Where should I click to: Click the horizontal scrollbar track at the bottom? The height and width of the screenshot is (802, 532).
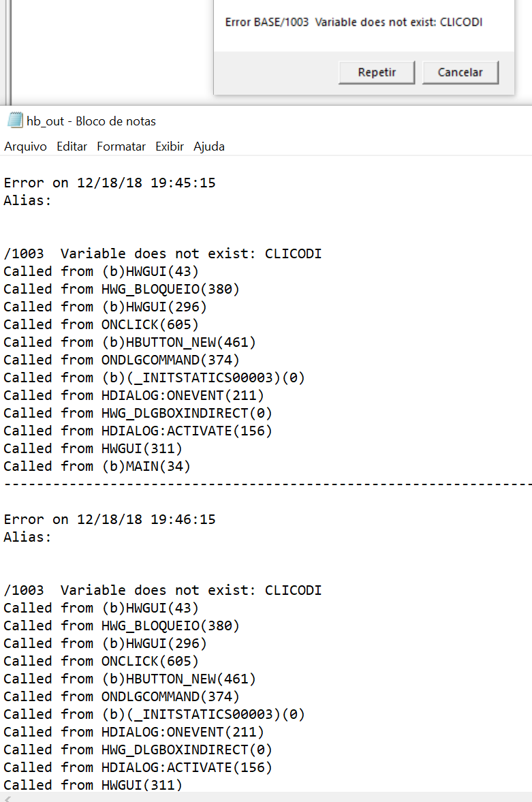(x=272, y=797)
